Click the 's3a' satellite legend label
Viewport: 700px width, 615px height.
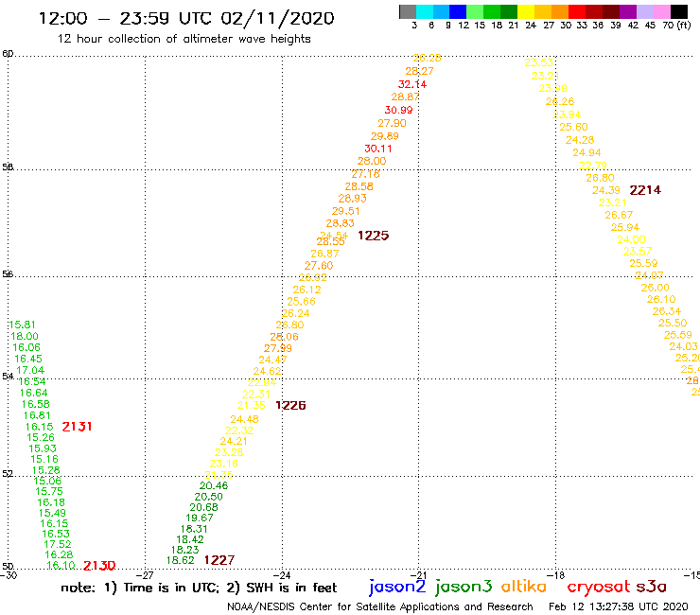pos(652,587)
